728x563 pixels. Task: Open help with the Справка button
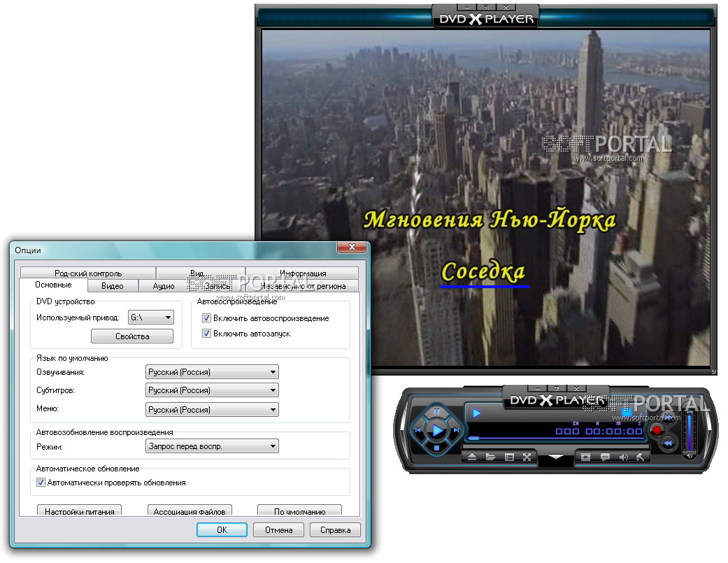click(x=335, y=529)
